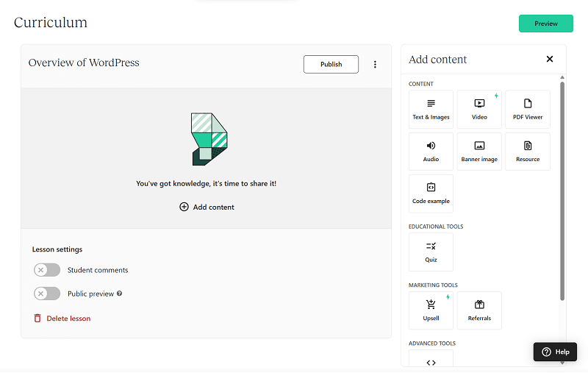Click the Add content panel scrollbar
588x373 pixels.
tap(562, 191)
